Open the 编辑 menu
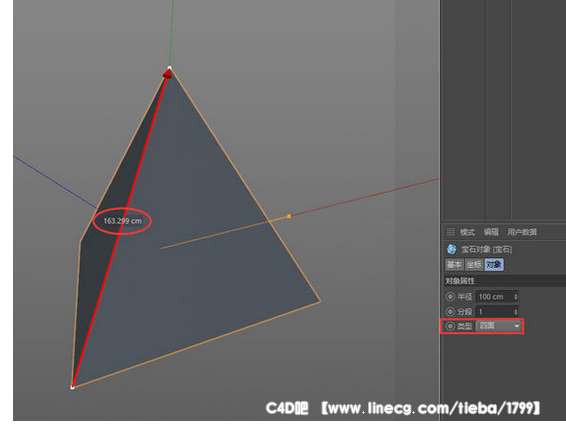Image resolution: width=566 pixels, height=425 pixels. 491,232
